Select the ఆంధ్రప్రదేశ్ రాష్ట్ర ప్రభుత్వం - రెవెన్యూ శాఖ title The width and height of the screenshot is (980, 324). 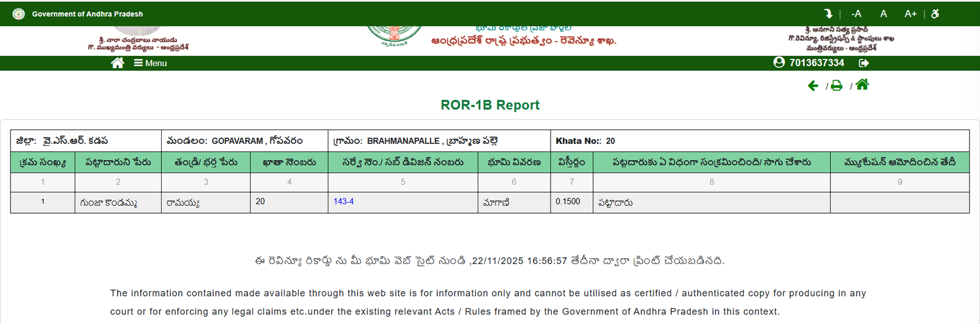pos(524,40)
